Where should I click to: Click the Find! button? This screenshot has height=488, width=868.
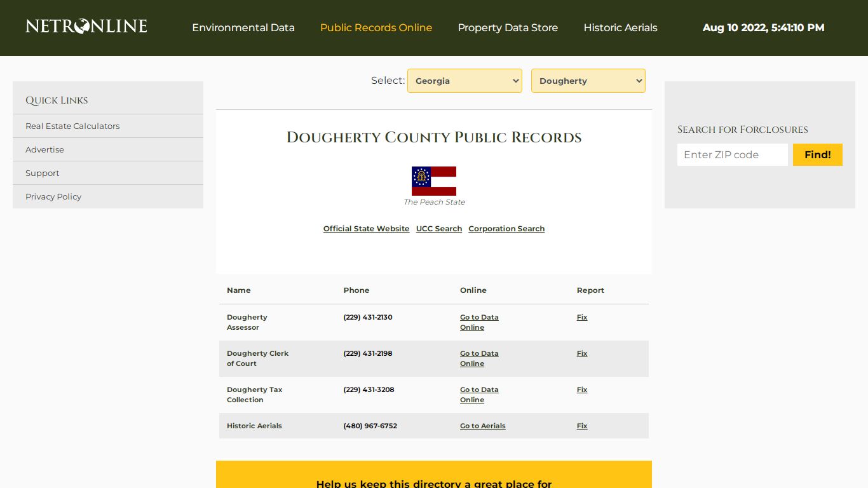point(818,154)
